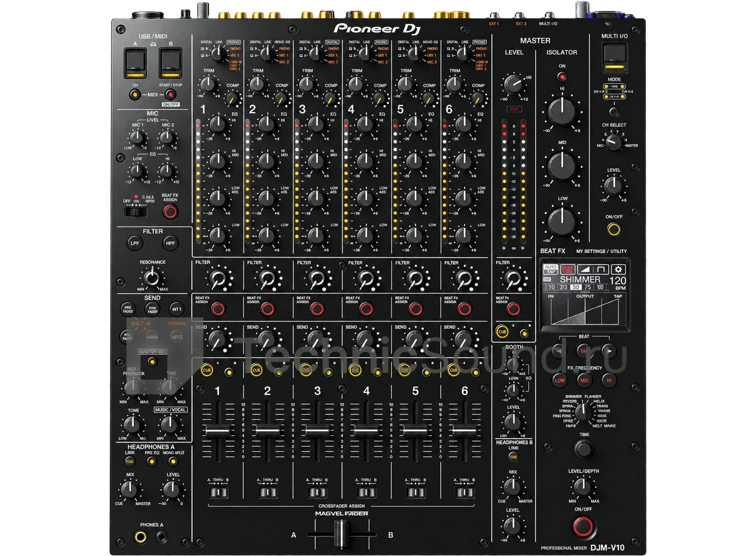Flip channel 6 crossfader assign A/THRU/B switch
Screen dimensions: 756x556
click(465, 492)
